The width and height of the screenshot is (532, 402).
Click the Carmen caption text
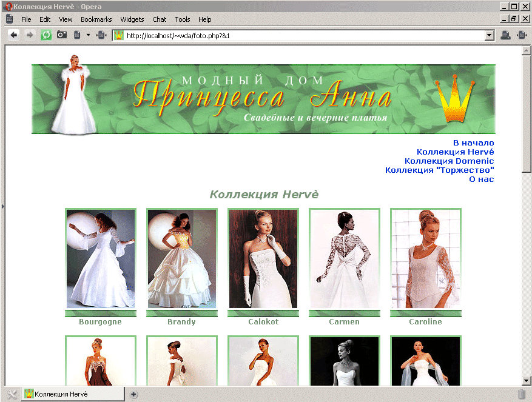coord(345,322)
